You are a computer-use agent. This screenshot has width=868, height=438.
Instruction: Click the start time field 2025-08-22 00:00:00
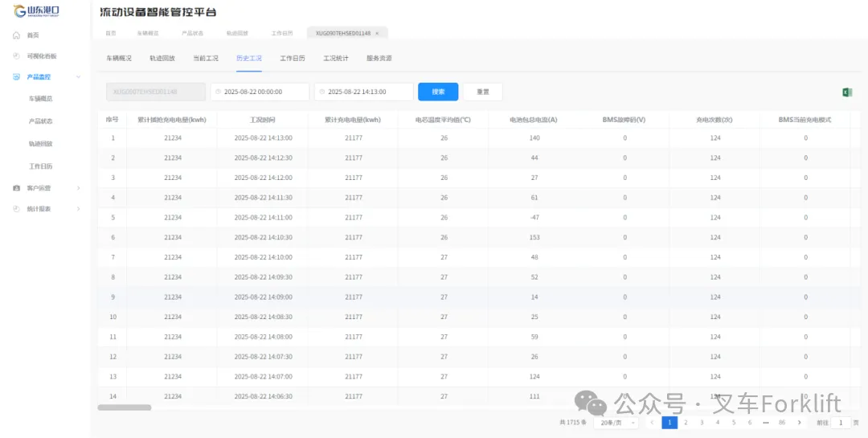tap(260, 92)
